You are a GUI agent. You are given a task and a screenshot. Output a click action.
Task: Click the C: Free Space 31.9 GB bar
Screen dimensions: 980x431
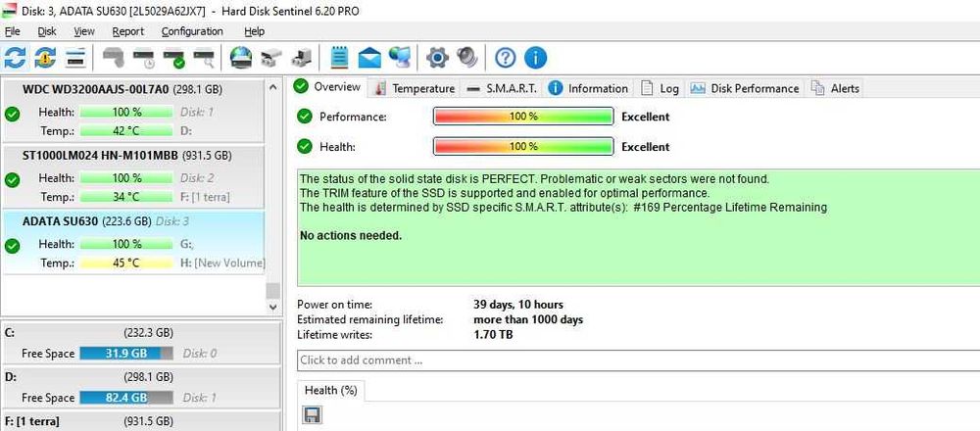coord(126,354)
